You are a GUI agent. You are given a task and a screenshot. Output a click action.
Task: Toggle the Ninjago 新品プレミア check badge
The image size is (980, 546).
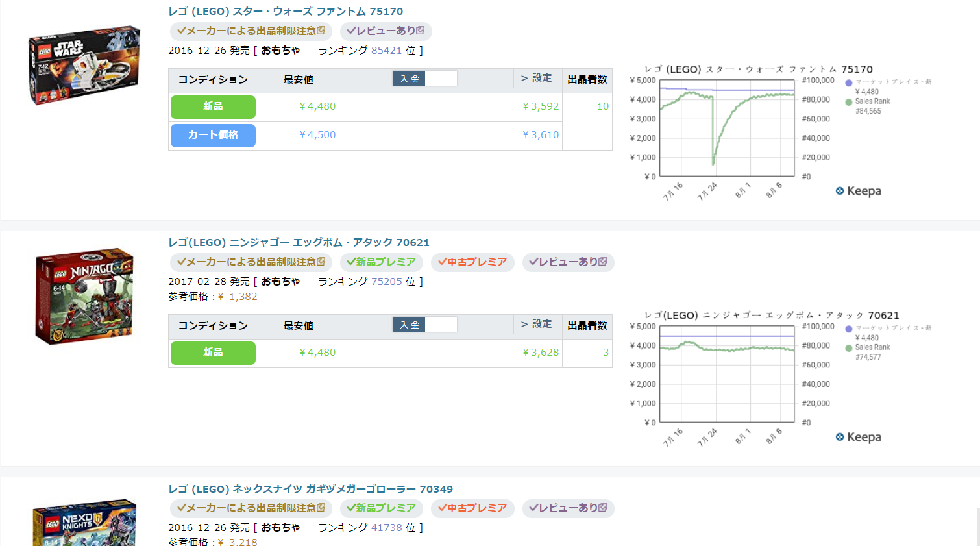tap(382, 262)
